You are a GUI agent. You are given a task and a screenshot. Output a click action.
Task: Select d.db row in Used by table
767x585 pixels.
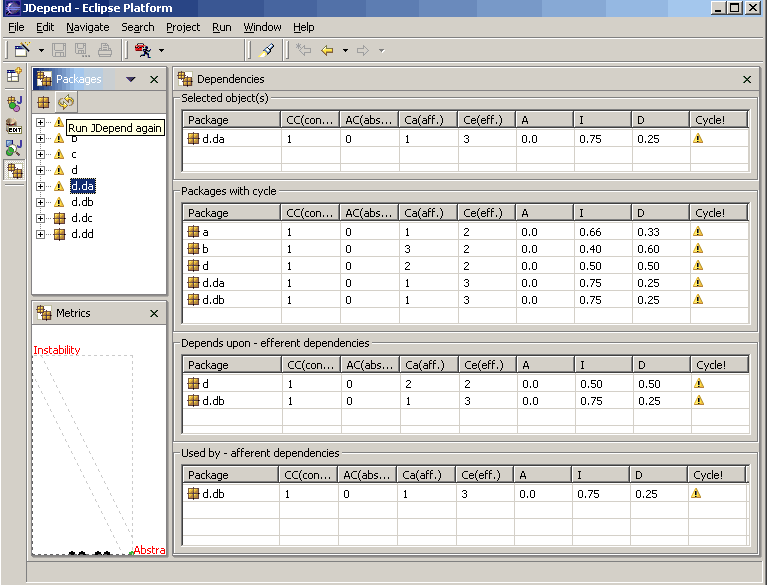[x=465, y=494]
